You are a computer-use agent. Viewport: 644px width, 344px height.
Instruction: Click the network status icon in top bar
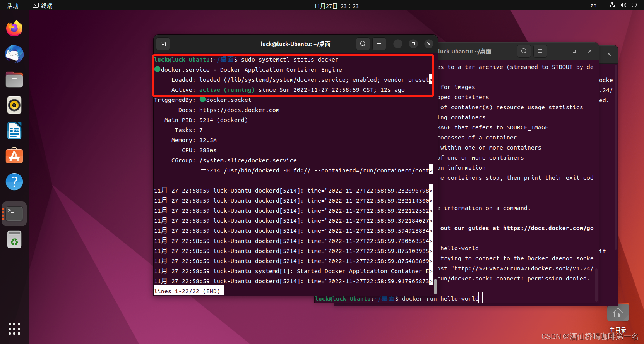point(612,5)
